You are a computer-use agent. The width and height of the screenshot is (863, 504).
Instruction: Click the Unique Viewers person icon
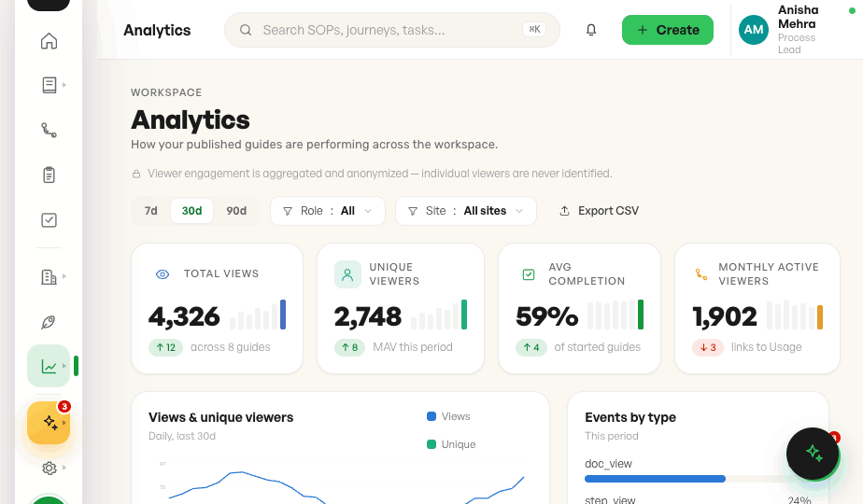pos(347,274)
